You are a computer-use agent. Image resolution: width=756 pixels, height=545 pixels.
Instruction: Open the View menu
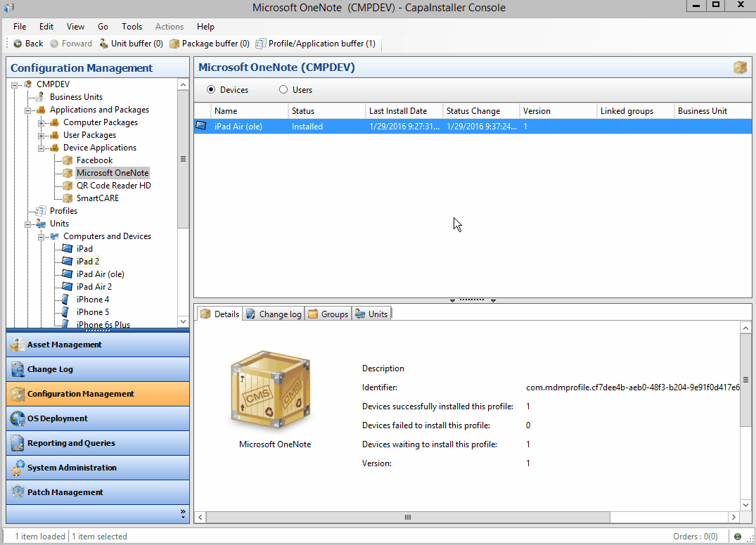pos(75,27)
